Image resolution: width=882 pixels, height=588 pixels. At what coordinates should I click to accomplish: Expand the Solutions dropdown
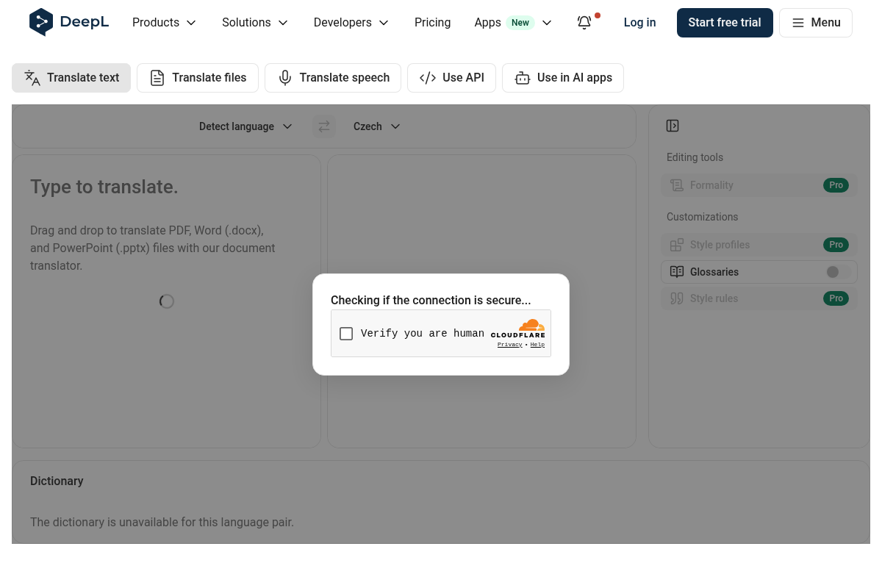(x=255, y=23)
